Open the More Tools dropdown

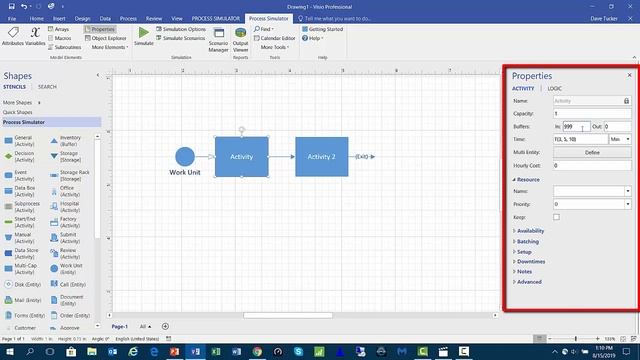274,47
